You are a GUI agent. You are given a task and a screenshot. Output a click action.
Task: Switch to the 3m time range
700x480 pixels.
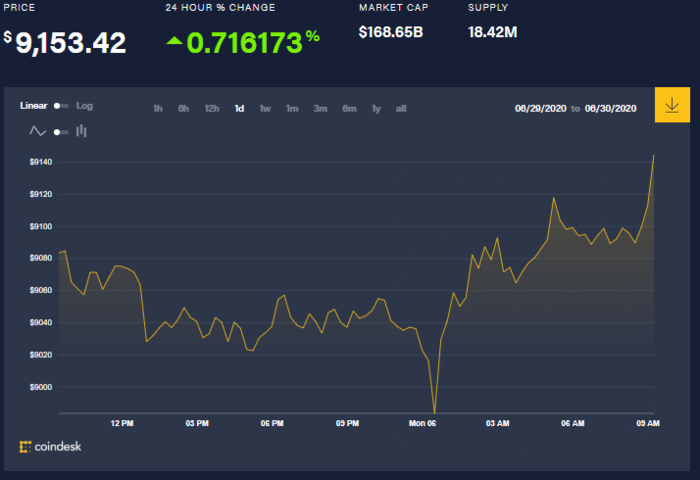click(320, 108)
